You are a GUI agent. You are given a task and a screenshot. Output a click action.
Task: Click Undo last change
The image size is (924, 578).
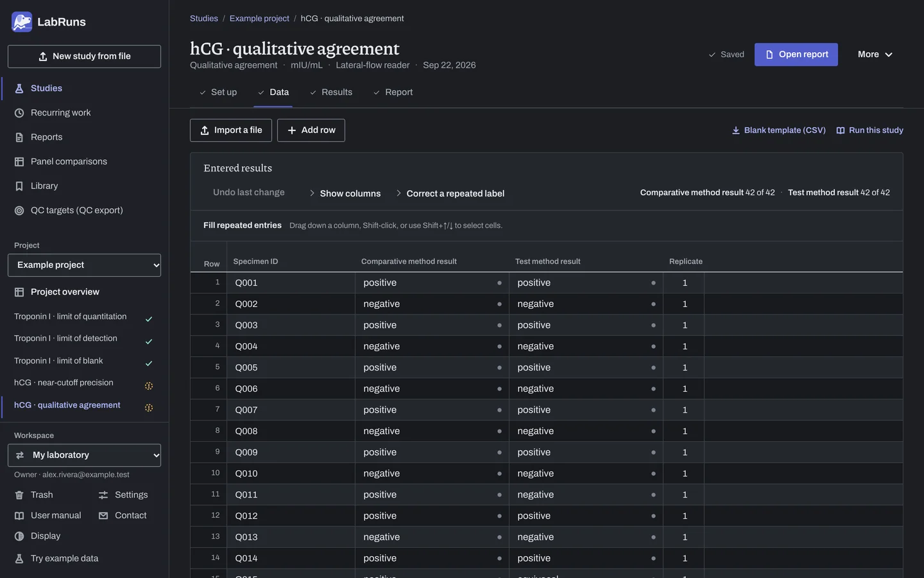(249, 193)
